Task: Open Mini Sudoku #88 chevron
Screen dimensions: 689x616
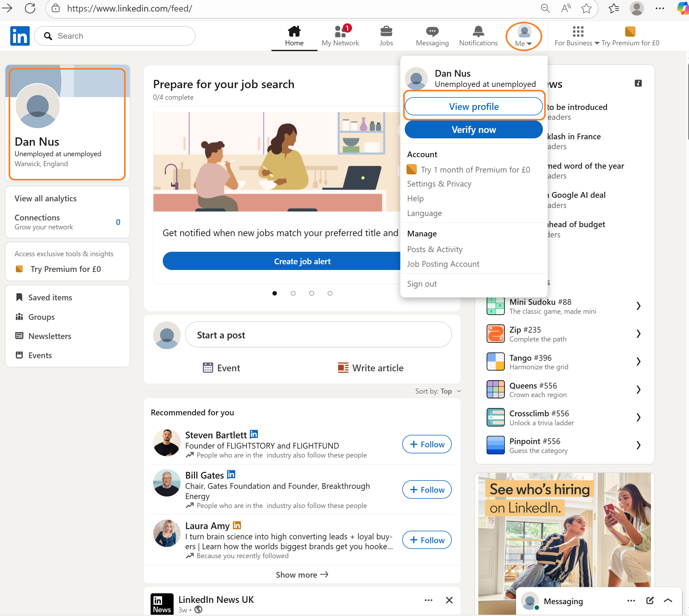Action: coord(638,306)
